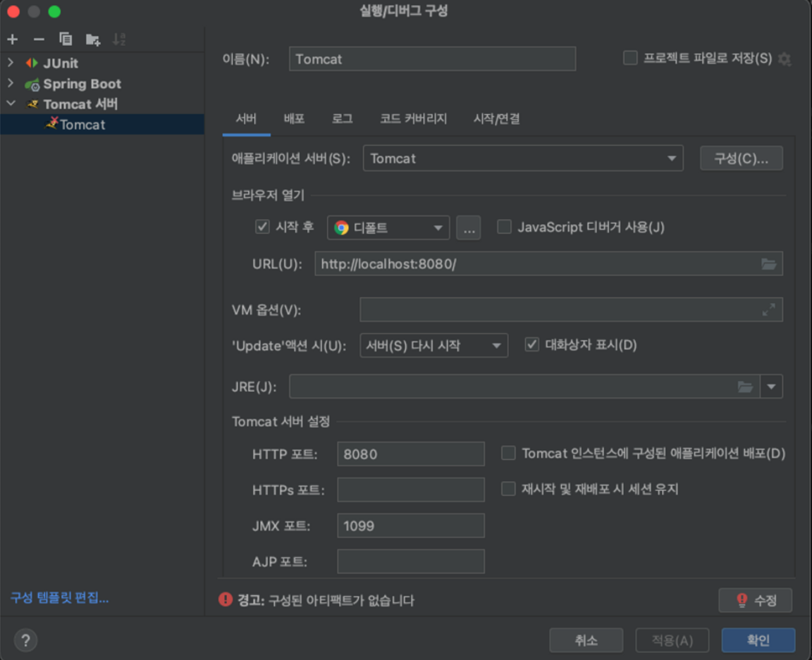Select the 서버 tab
812x660 pixels.
click(246, 118)
